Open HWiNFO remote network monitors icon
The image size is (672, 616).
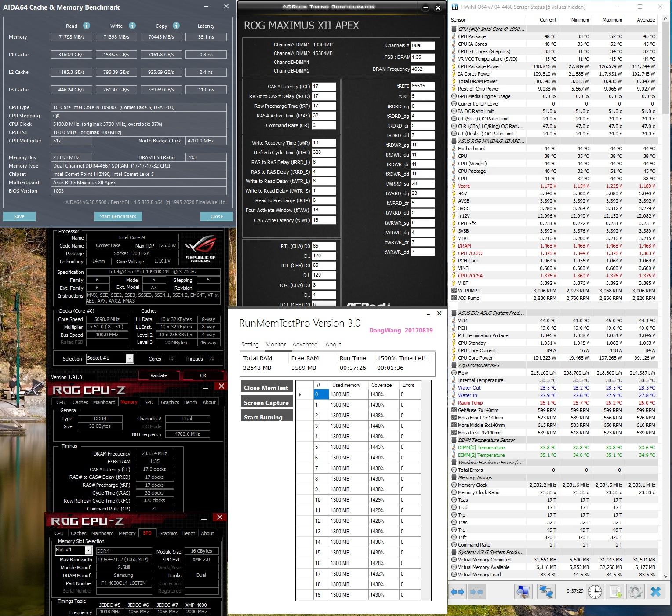point(546,592)
